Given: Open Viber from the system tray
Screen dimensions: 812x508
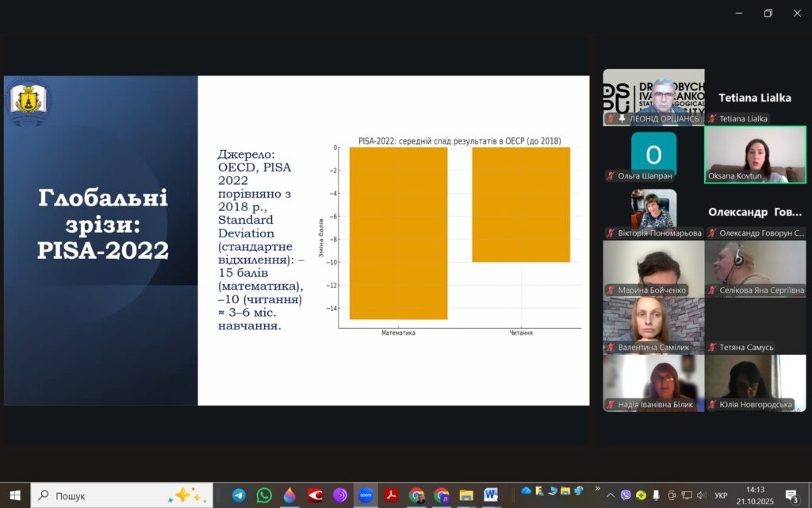Looking at the screenshot, I should coord(626,496).
